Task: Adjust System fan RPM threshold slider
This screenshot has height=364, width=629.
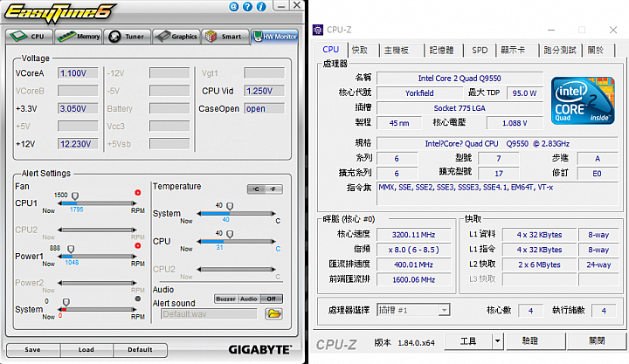Action: click(66, 302)
